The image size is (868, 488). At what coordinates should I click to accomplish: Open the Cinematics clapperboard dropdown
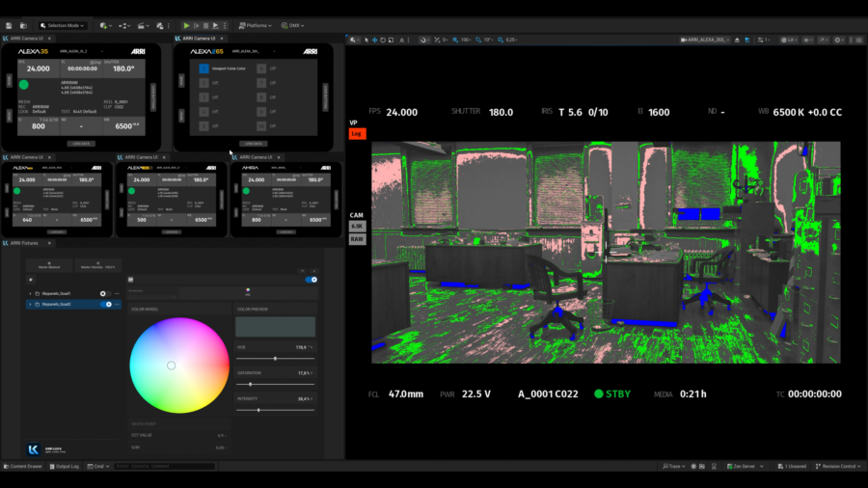point(144,25)
